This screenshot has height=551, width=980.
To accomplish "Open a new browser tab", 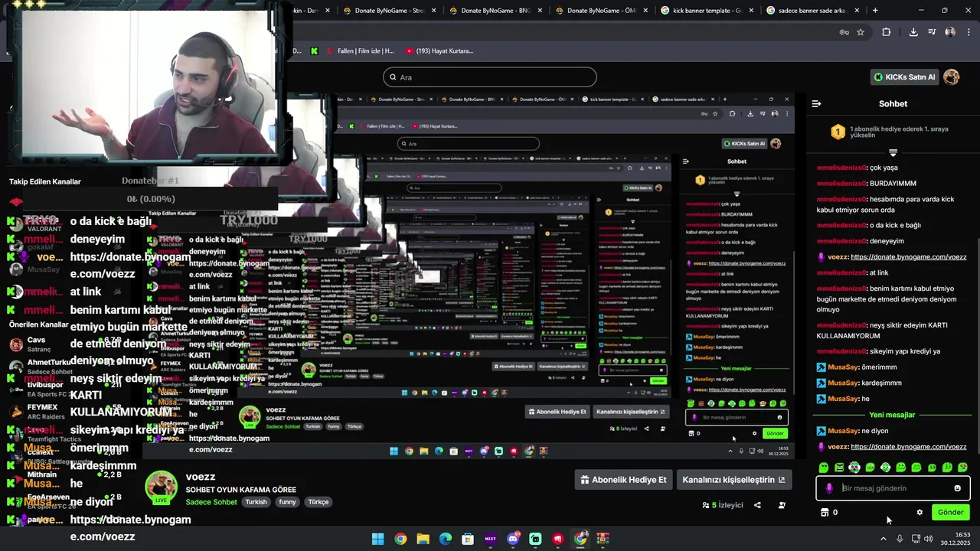I will tap(875, 11).
